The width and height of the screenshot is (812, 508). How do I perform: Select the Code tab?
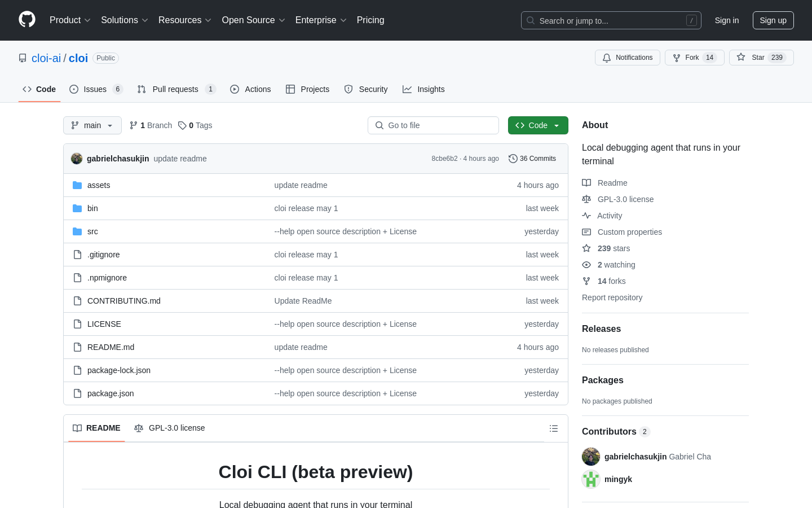[x=39, y=89]
